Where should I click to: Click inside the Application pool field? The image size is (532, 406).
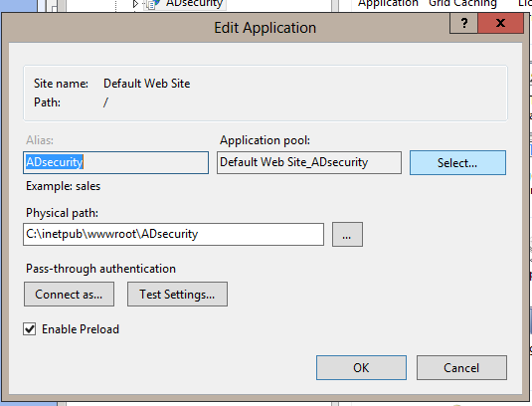(309, 162)
